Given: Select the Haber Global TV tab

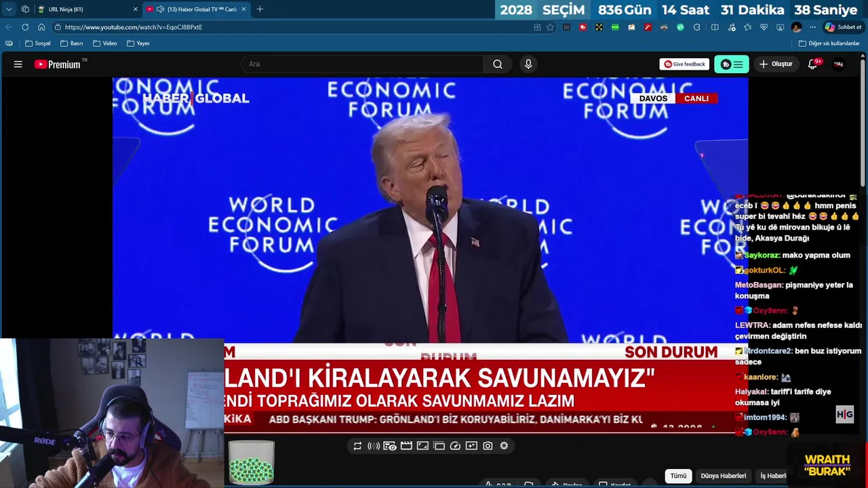Looking at the screenshot, I should coord(197,9).
